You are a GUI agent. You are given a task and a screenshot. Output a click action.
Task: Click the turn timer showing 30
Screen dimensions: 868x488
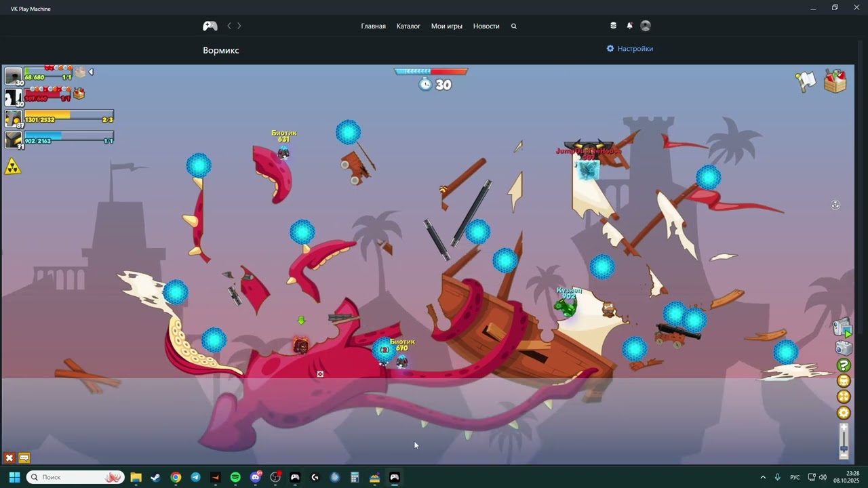(x=435, y=84)
